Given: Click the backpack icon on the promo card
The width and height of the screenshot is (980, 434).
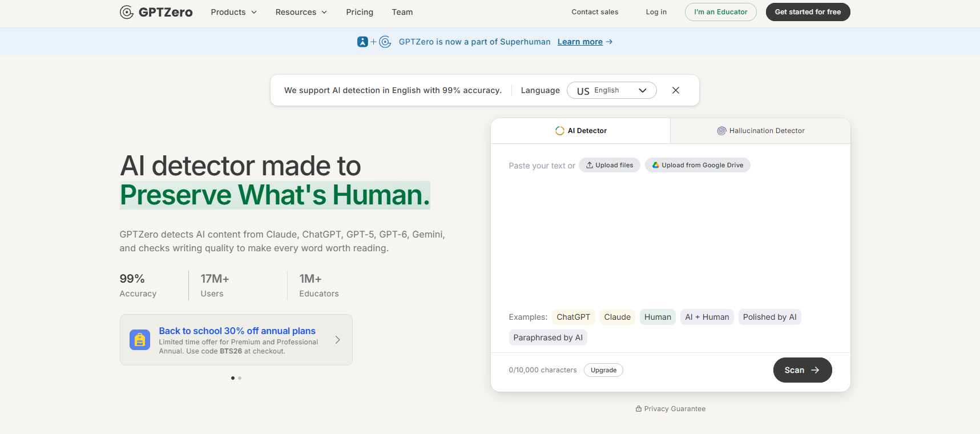Looking at the screenshot, I should click(x=140, y=340).
